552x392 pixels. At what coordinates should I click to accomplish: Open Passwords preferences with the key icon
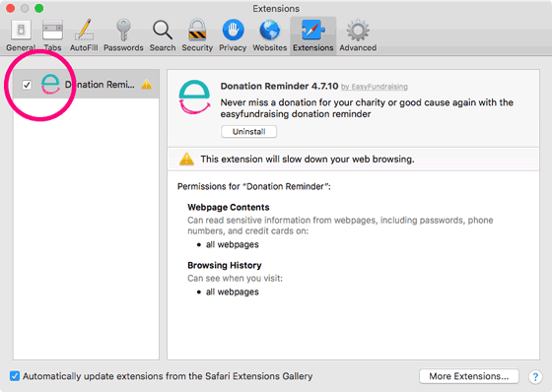(123, 35)
